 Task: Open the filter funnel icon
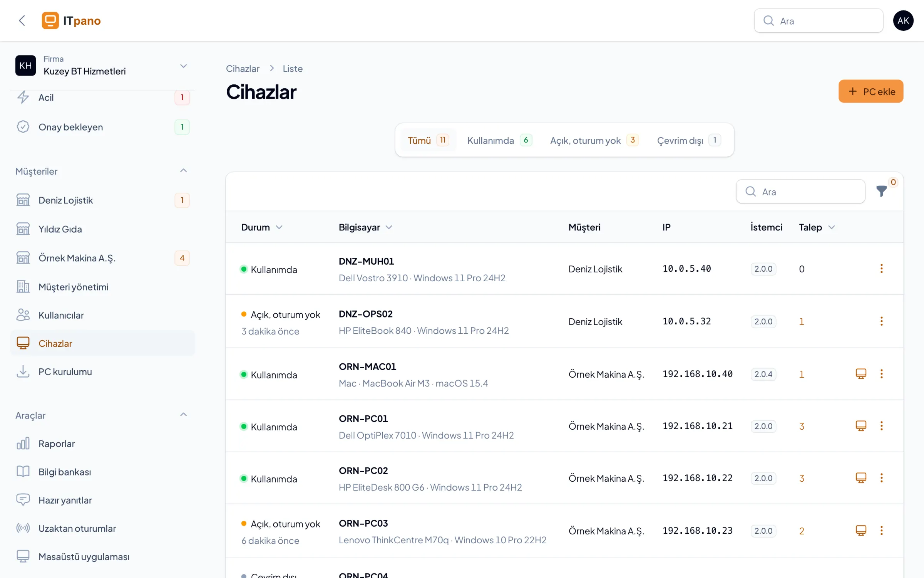[881, 191]
